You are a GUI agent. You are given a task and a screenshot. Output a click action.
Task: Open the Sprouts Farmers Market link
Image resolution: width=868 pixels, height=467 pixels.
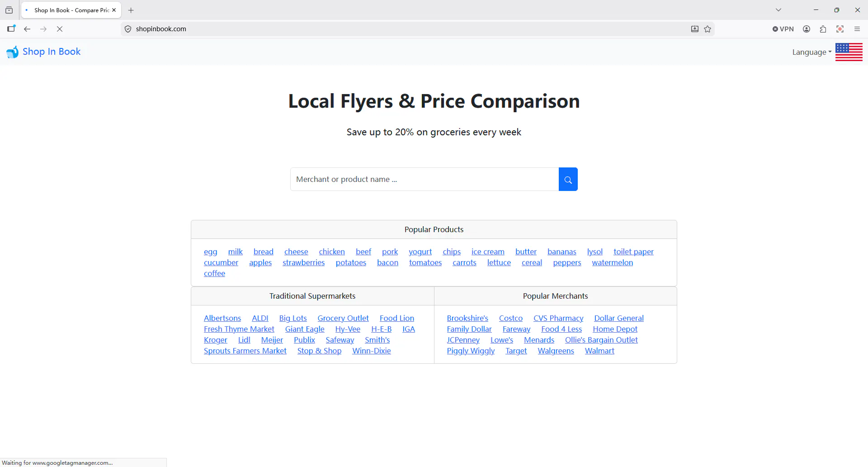pos(245,351)
